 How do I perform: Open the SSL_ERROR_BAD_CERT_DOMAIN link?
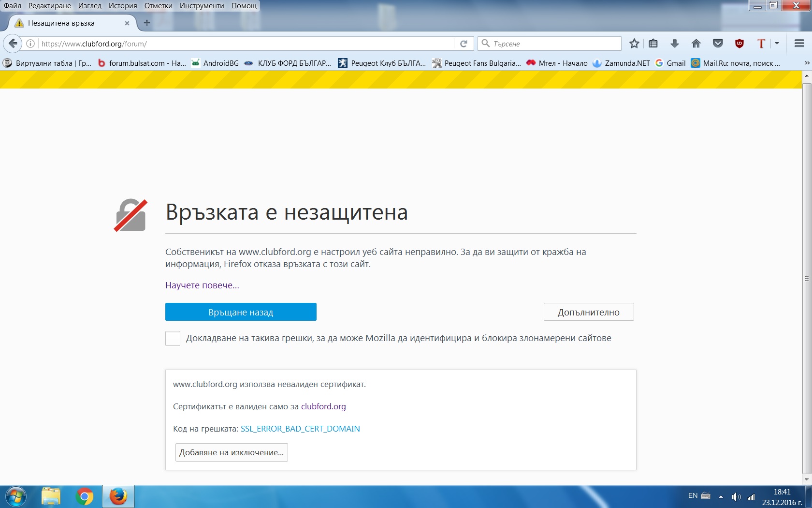click(x=300, y=429)
